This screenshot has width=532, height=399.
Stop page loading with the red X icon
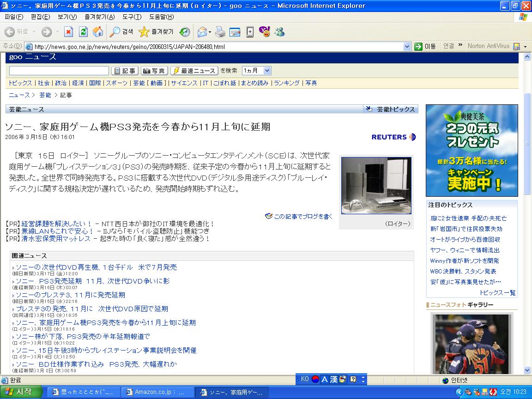68,32
